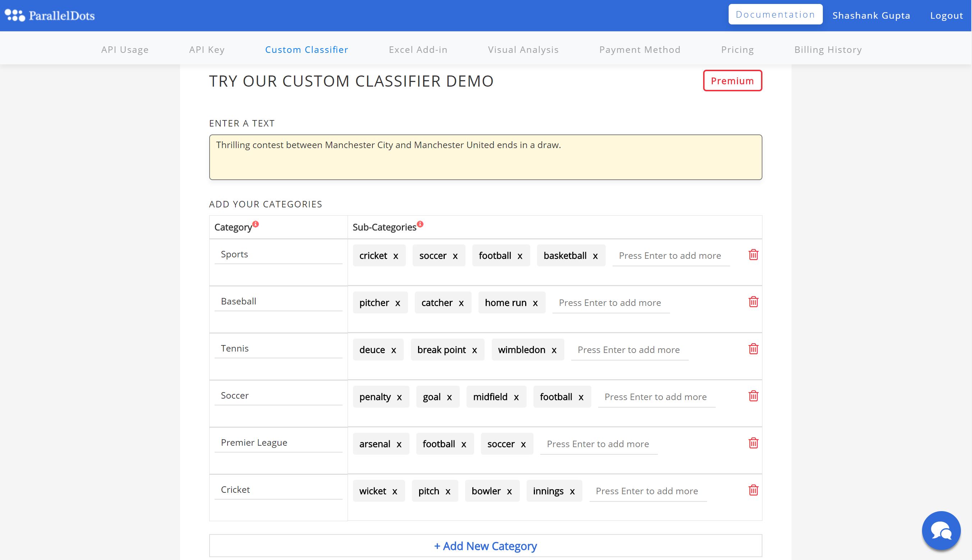972x560 pixels.
Task: Click Add New Category
Action: click(485, 546)
